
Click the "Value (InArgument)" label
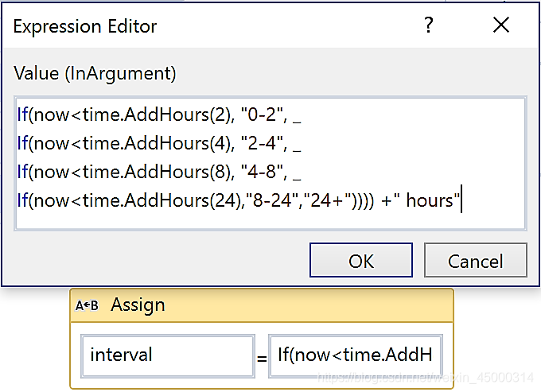click(95, 73)
